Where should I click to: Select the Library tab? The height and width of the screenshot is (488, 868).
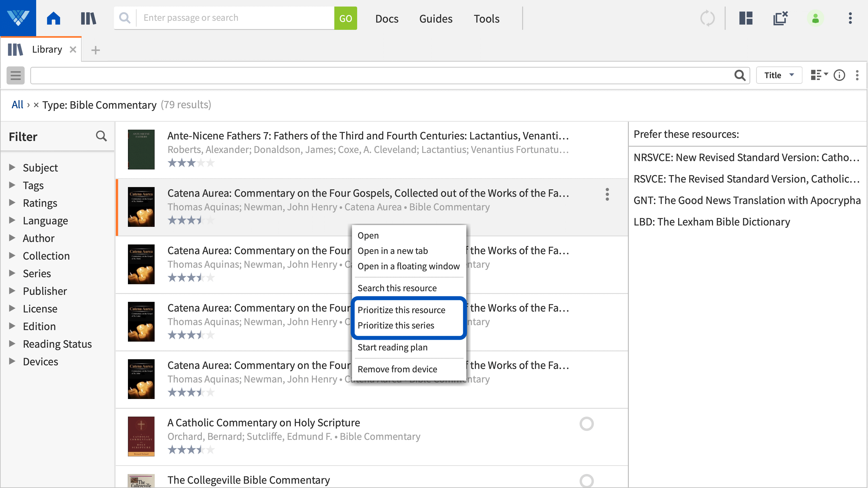point(41,49)
